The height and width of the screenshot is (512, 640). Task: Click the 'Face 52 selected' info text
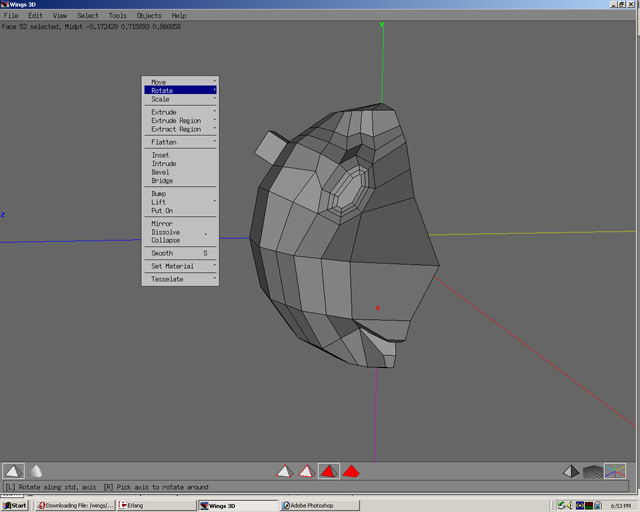pyautogui.click(x=91, y=27)
